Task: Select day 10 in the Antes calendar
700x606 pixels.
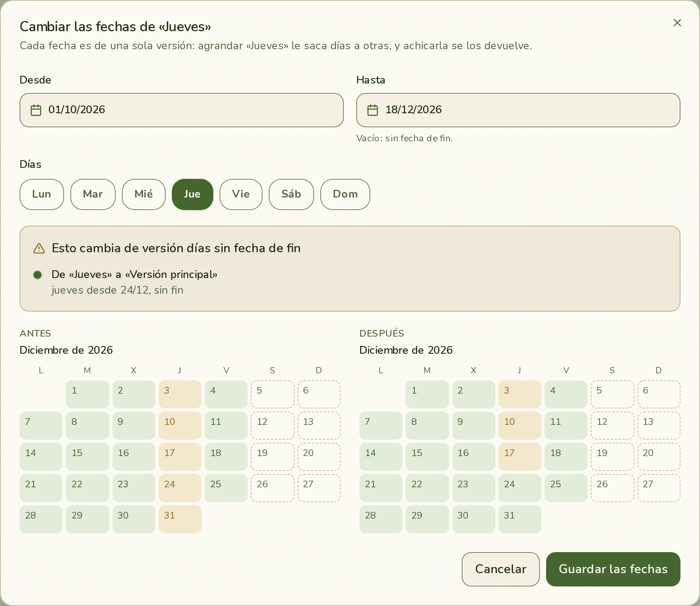Action: click(180, 426)
